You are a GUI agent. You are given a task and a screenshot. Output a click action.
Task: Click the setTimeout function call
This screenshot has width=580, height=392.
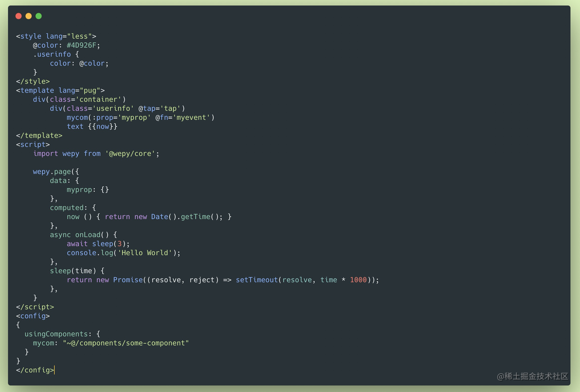[x=257, y=280]
